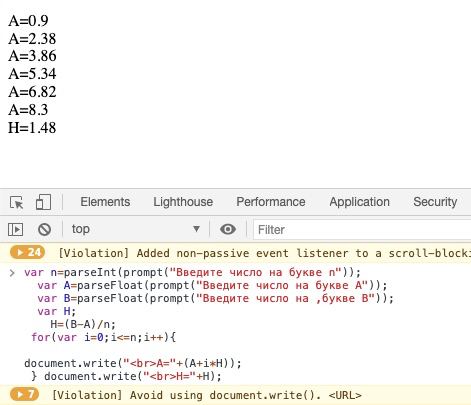
Task: Select the Avoid using document.write violation text
Action: click(x=206, y=395)
